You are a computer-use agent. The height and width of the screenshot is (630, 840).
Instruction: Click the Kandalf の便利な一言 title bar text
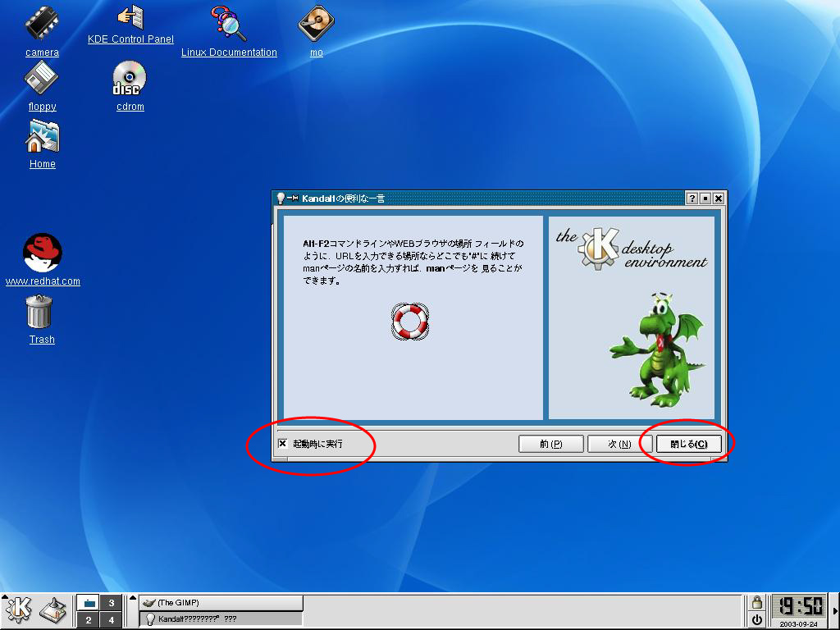pos(344,199)
